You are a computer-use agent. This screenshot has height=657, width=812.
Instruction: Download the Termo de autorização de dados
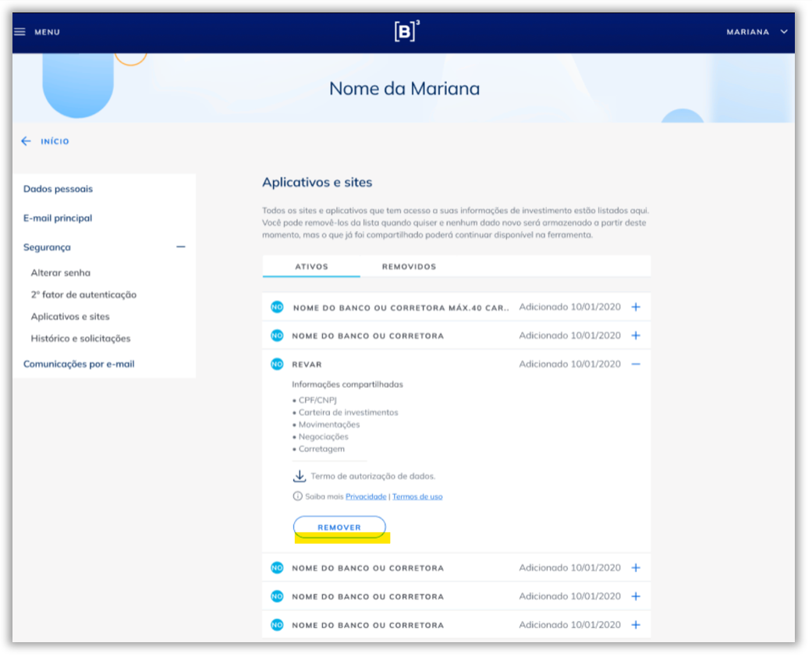pyautogui.click(x=300, y=476)
